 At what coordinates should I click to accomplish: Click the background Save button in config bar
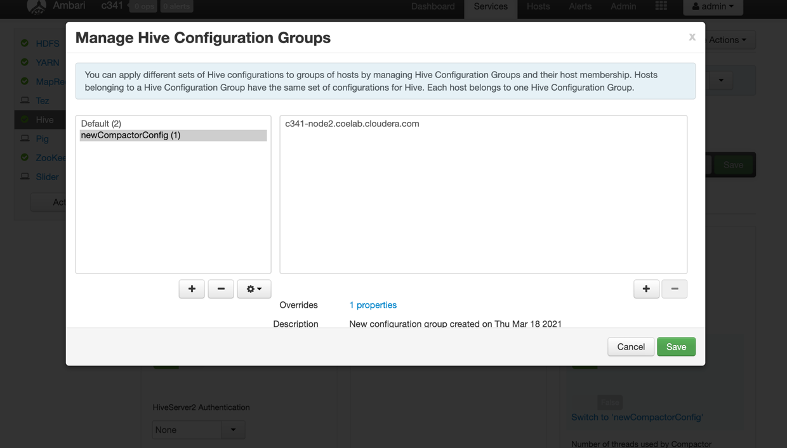[733, 165]
